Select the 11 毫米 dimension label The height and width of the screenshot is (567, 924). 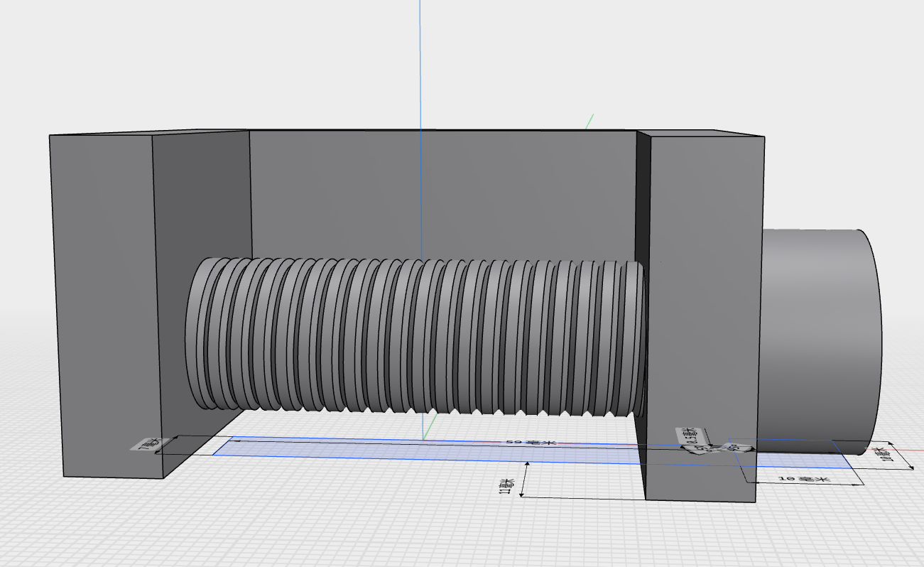click(506, 485)
